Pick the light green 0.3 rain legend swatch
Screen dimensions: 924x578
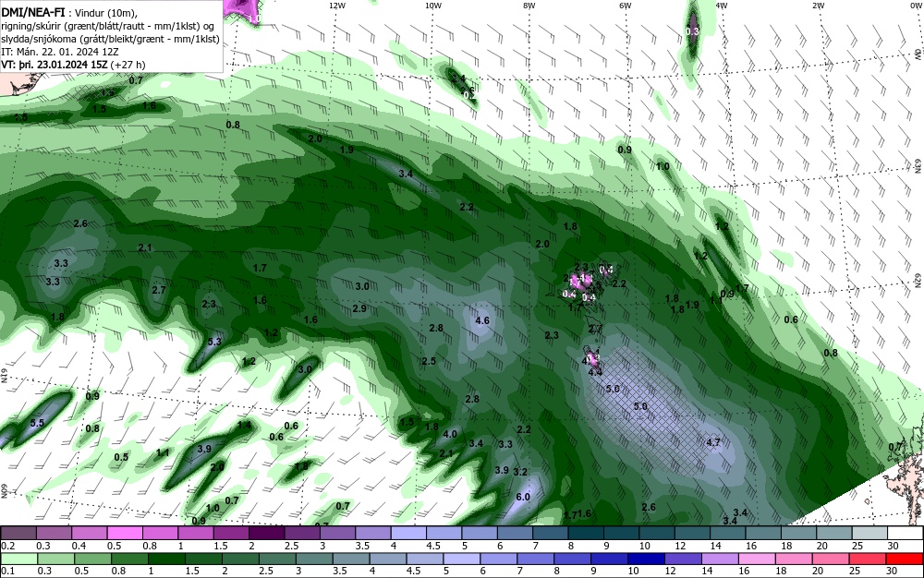click(x=56, y=559)
